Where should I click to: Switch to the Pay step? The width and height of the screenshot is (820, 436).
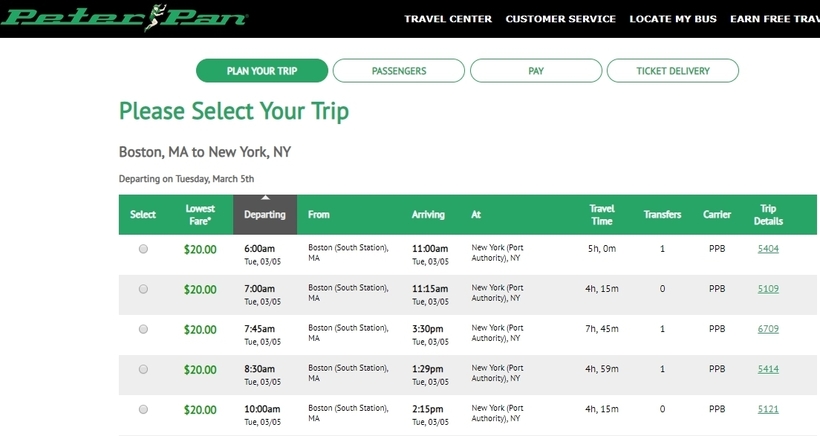[536, 71]
